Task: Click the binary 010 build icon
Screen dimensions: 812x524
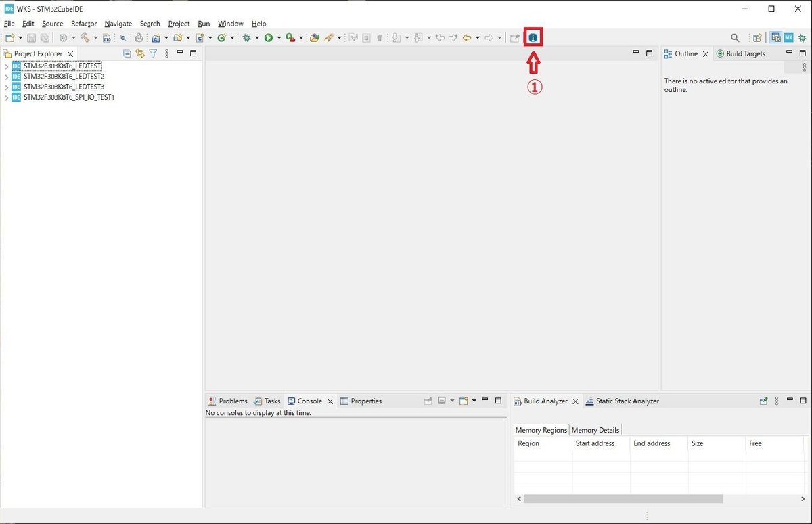Action: [x=106, y=38]
